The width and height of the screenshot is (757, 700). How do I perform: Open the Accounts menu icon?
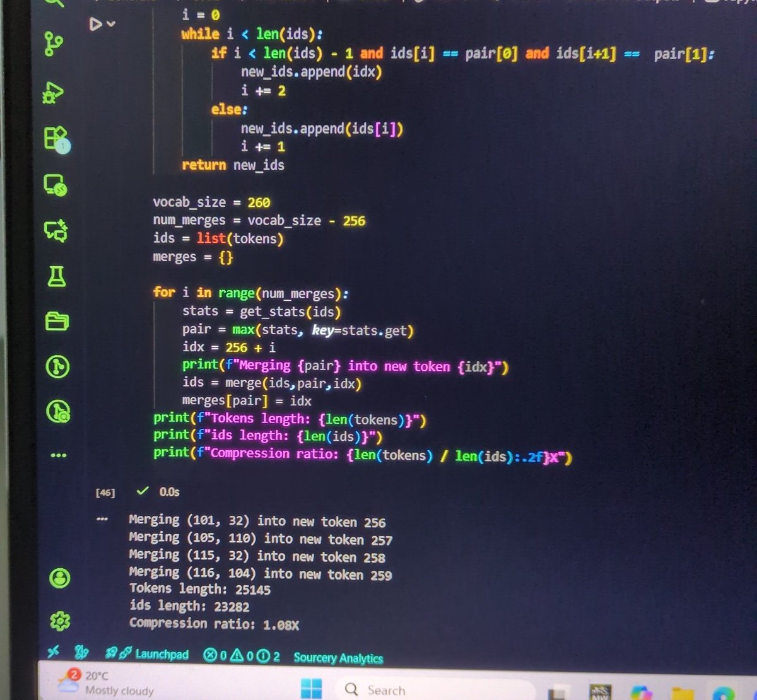60,578
